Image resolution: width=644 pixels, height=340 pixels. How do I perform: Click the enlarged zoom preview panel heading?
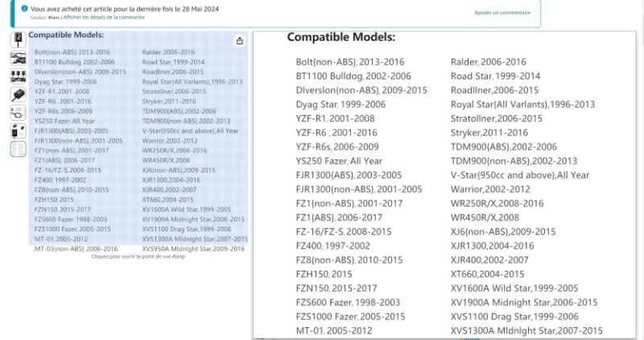tap(341, 38)
